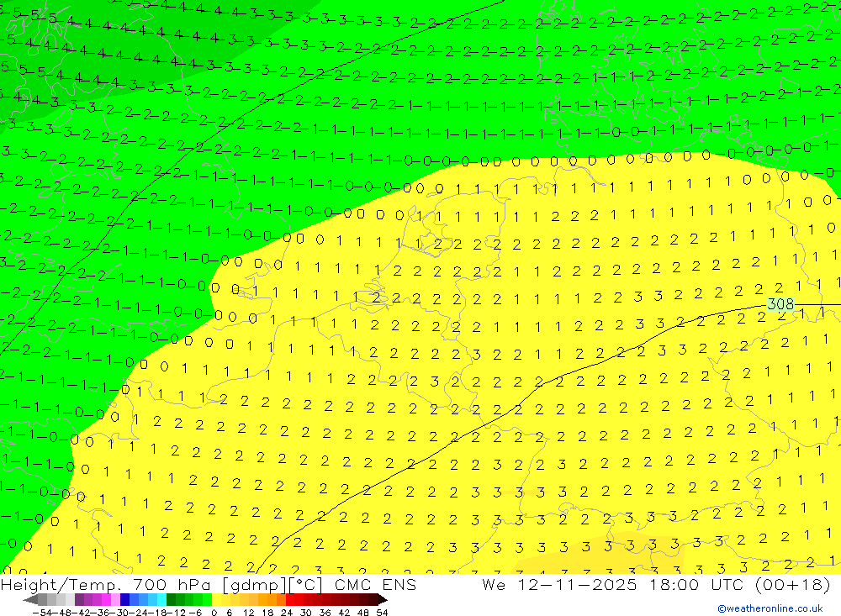Click the CMC ENS model name
The width and height of the screenshot is (841, 616).
(375, 584)
